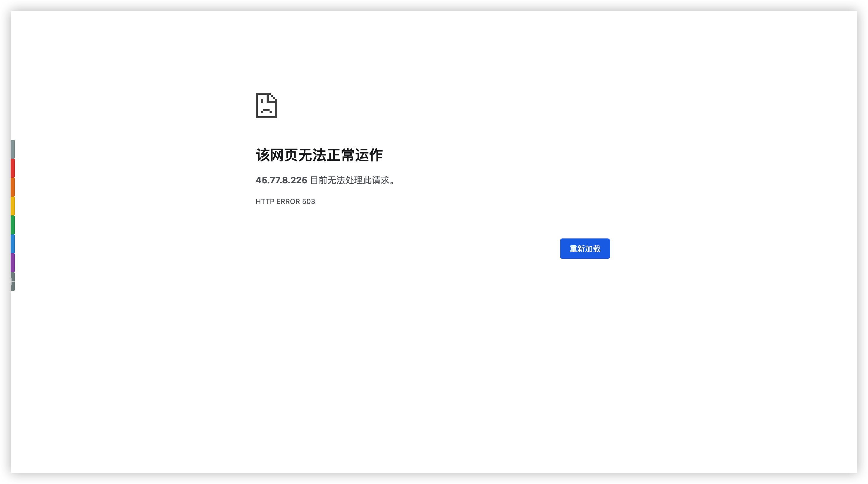Screen dimensions: 868x484
Task: Click the bold 45.77.8.225 IP address
Action: [281, 180]
